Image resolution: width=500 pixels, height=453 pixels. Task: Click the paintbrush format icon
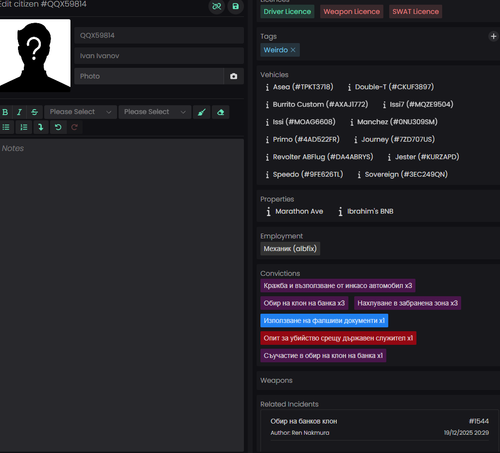(x=202, y=112)
